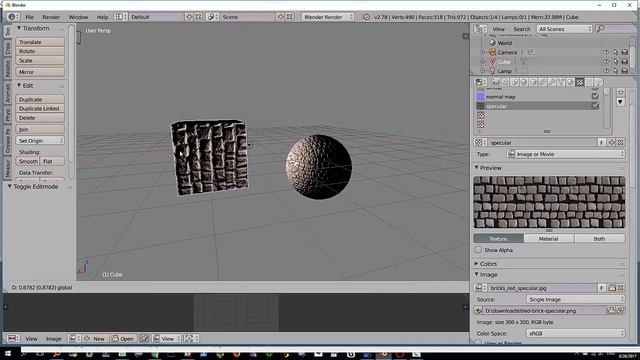Click reload image icon beside file path
Image resolution: width=640 pixels, height=360 pixels.
coord(620,311)
